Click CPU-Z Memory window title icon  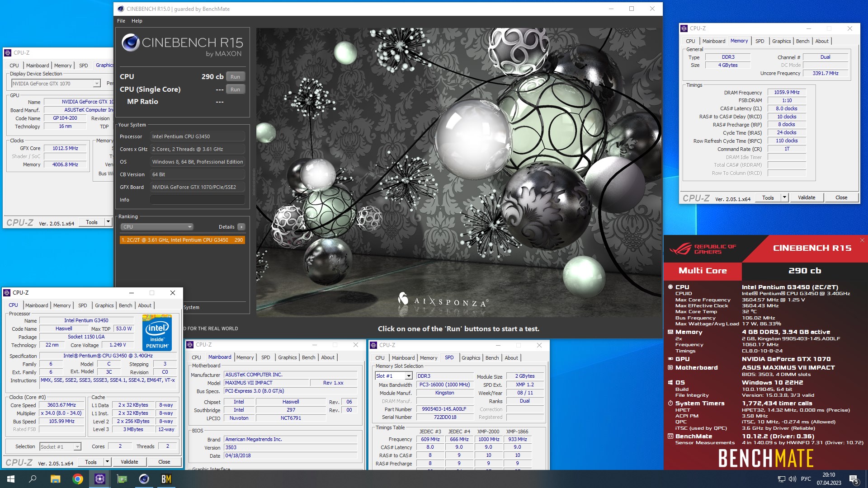pos(684,28)
